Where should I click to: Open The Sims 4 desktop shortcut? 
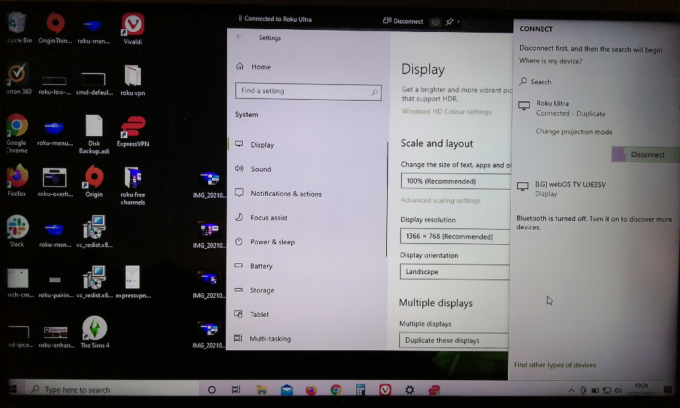(x=95, y=332)
